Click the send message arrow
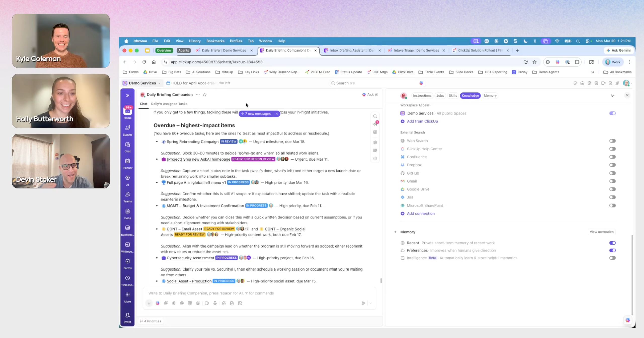 pyautogui.click(x=363, y=303)
